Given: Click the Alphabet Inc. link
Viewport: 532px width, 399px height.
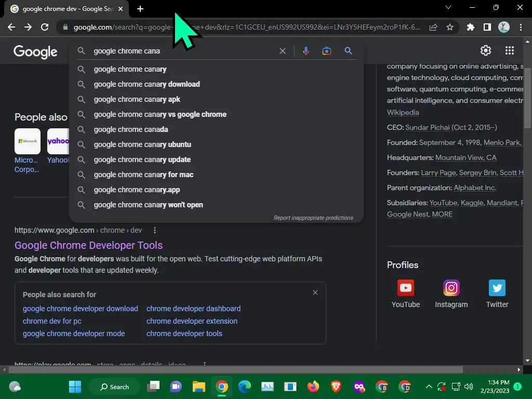Looking at the screenshot, I should point(475,188).
